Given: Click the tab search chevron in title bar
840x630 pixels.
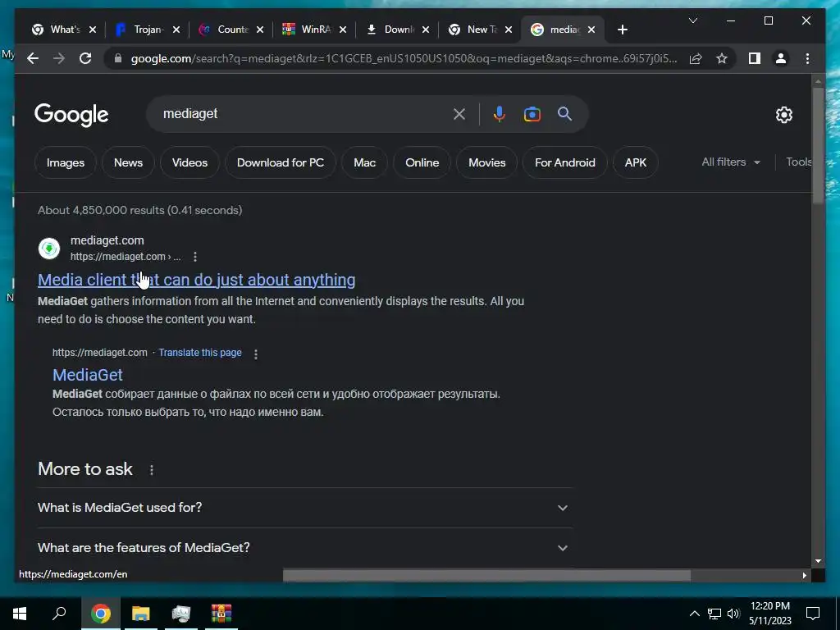Looking at the screenshot, I should (692, 21).
